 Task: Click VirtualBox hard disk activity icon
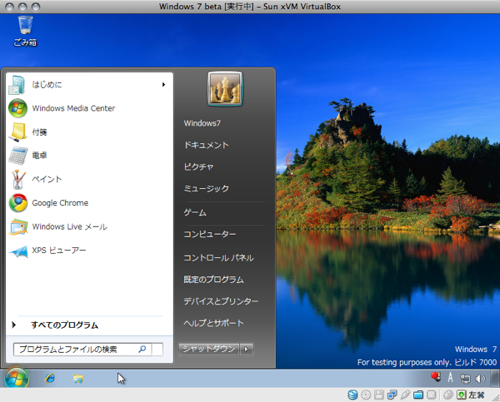[353, 395]
